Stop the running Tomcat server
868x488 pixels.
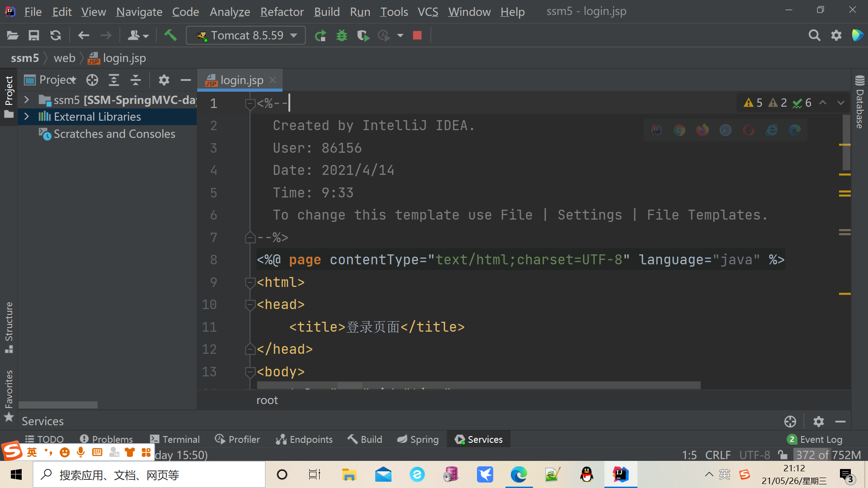point(417,35)
